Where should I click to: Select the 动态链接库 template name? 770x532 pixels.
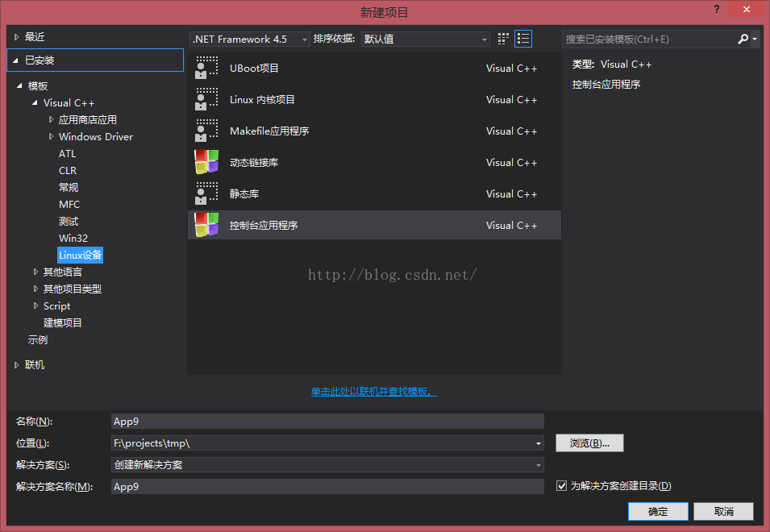click(x=253, y=163)
